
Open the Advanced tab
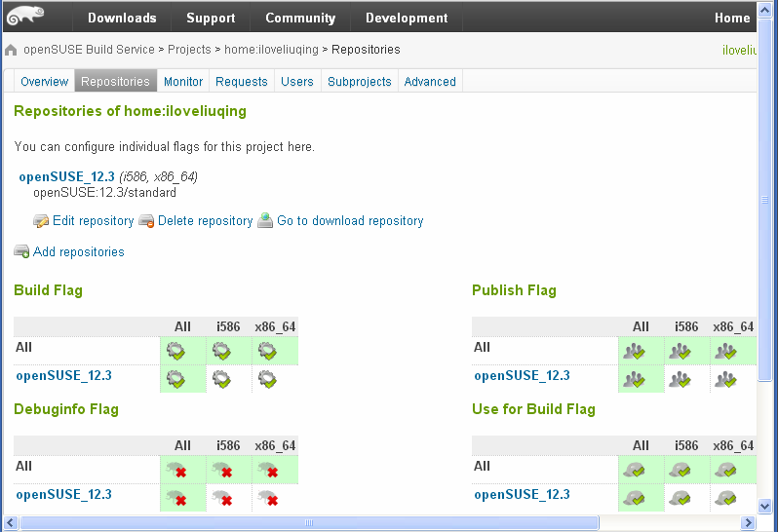click(430, 81)
